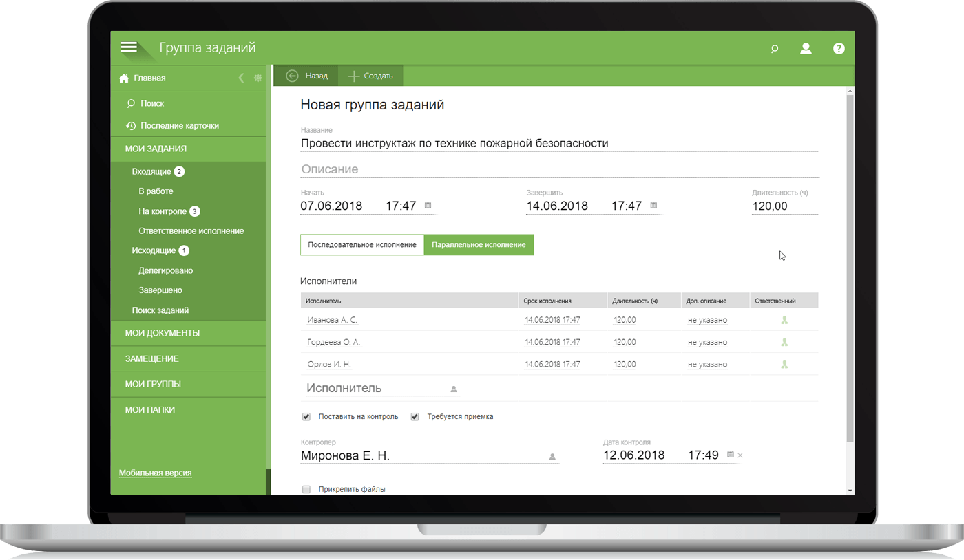Toggle responsible icon for Орлов И. Н.
The image size is (964, 560).
[784, 364]
